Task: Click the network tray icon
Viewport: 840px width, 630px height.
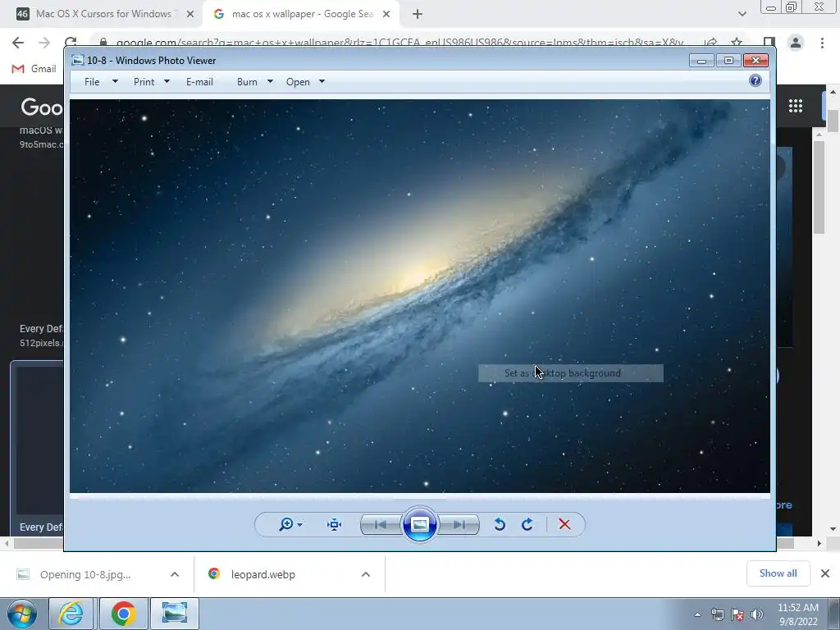Action: (717, 614)
